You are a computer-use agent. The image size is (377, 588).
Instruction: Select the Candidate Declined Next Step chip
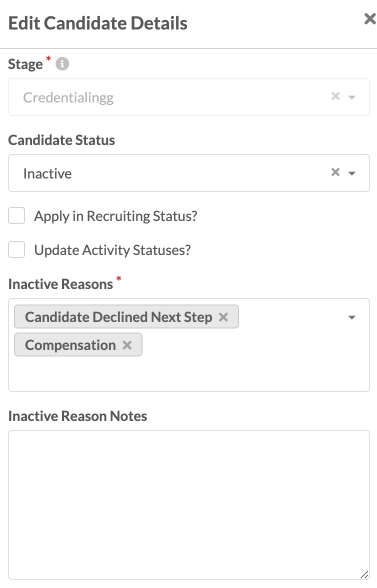click(118, 317)
